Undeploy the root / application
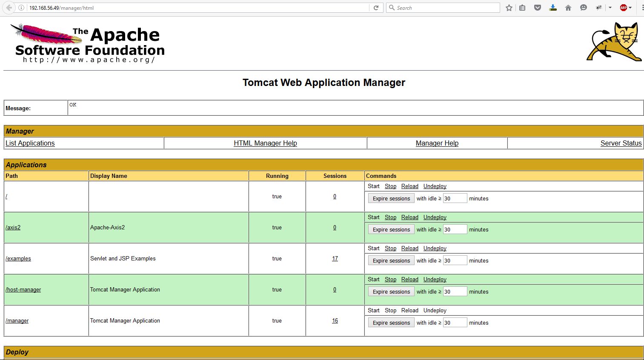This screenshot has width=644, height=360. pyautogui.click(x=435, y=186)
